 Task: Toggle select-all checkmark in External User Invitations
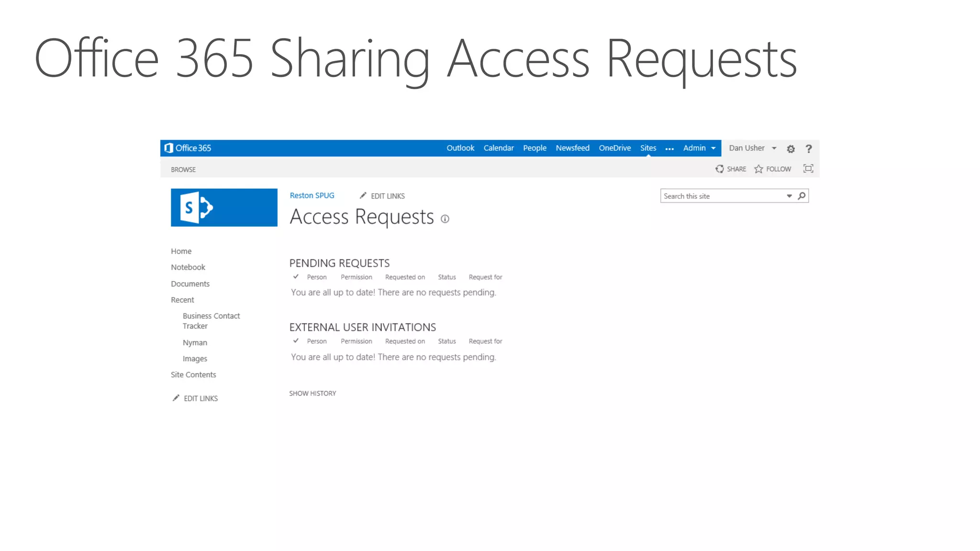(296, 341)
